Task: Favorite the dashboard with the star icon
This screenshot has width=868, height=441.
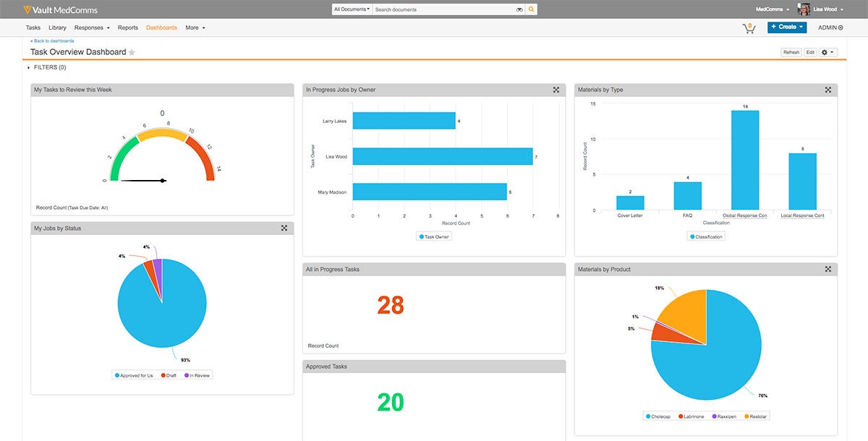Action: pyautogui.click(x=132, y=53)
